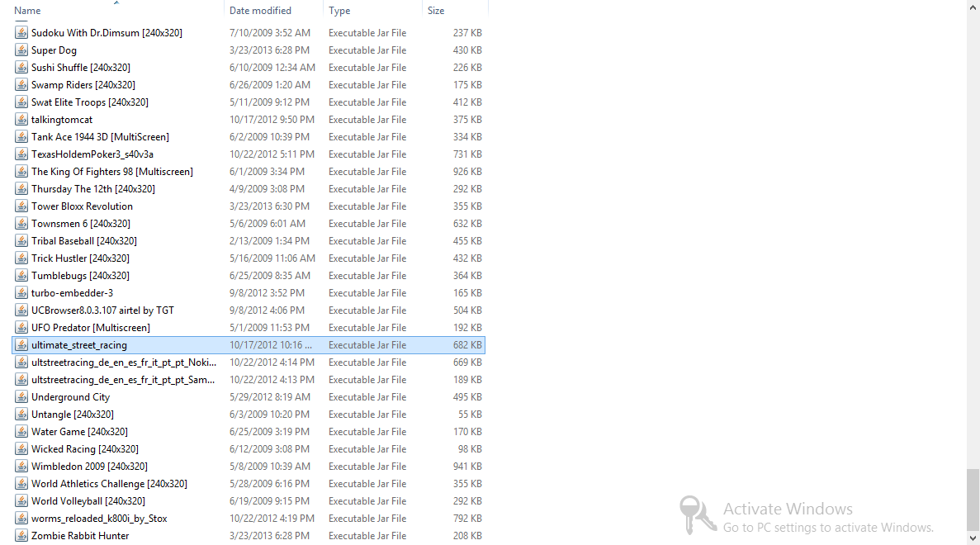Image resolution: width=980 pixels, height=545 pixels.
Task: Click the Tower Bloxx Revolution file icon
Action: point(21,206)
